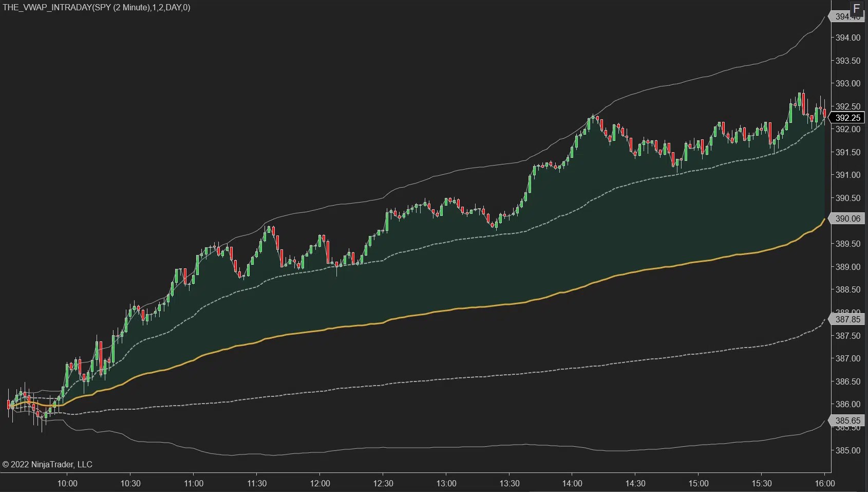Open the 387.85 band value label
The height and width of the screenshot is (492, 868).
pos(847,319)
